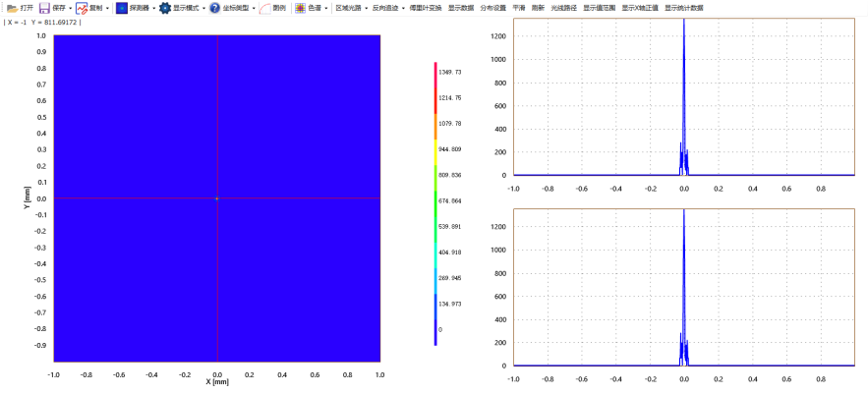Viewport: 868px width, 394px height.
Task: Open 分布设置 from toolbar
Action: point(493,7)
